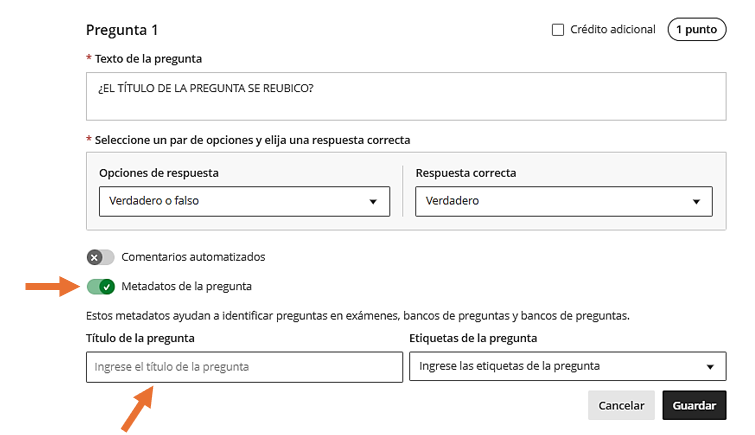Click the Texto de la pregunta field
The width and height of the screenshot is (755, 435).
point(406,98)
